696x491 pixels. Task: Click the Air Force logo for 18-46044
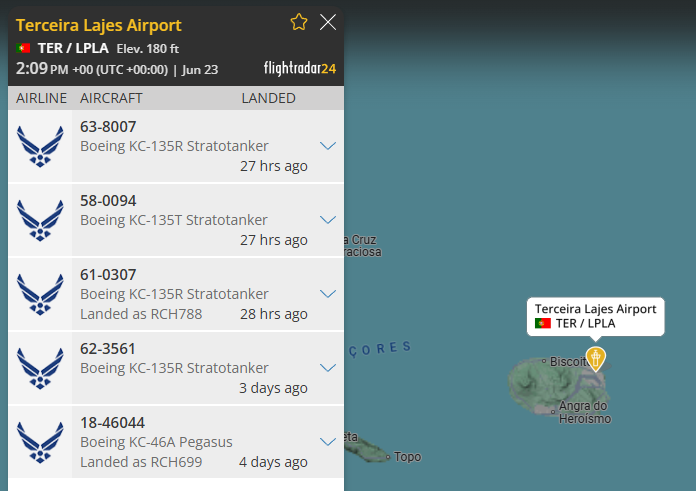point(40,442)
